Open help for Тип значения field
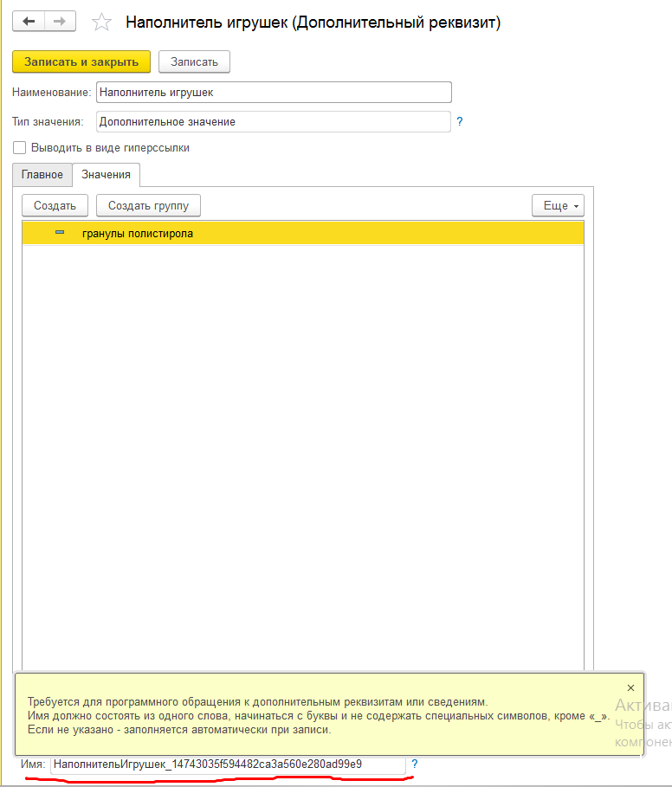The height and width of the screenshot is (787, 672). pyautogui.click(x=460, y=121)
